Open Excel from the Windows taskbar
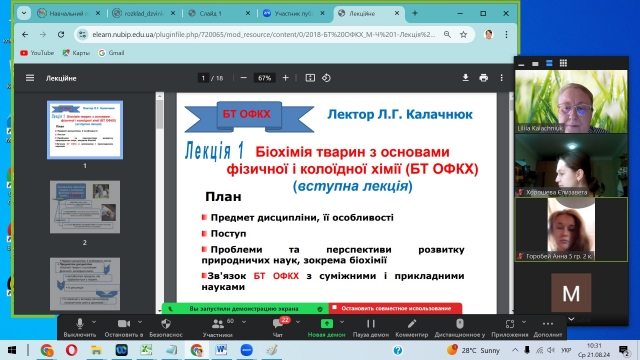This screenshot has width=640, height=360. [146, 350]
